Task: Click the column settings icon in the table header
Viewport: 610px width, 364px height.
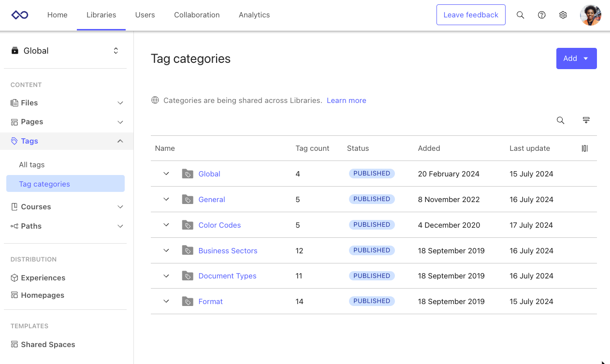Action: click(584, 148)
